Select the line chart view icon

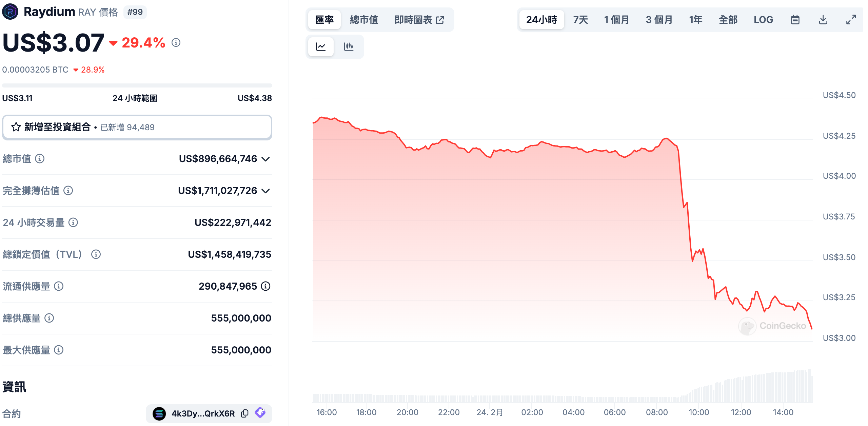(x=321, y=46)
